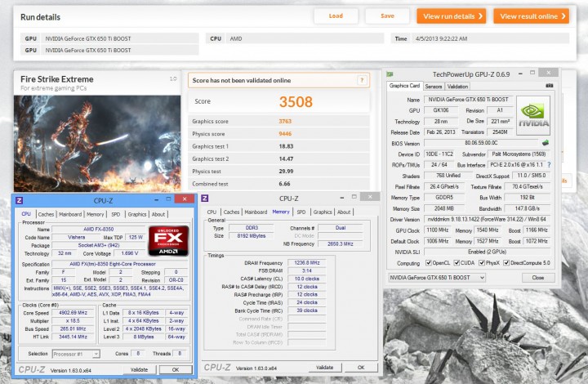
Task: Click the BIOS Version save chip icon
Action: tap(546, 143)
